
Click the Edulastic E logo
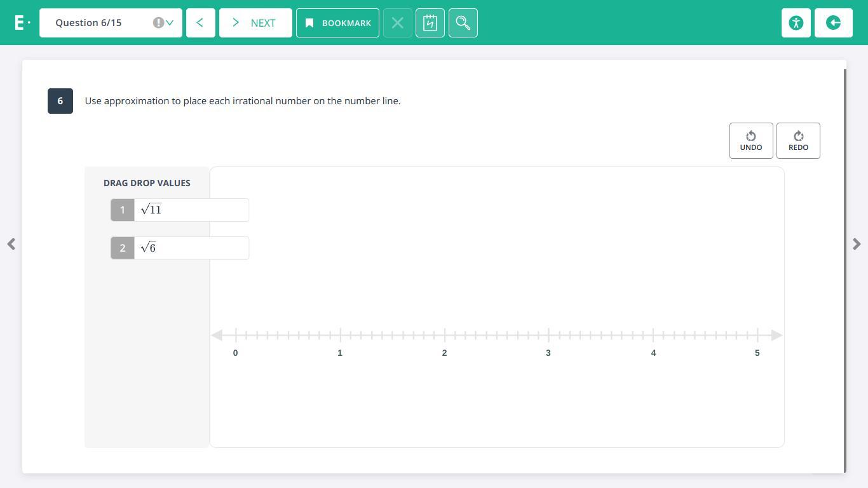[22, 23]
